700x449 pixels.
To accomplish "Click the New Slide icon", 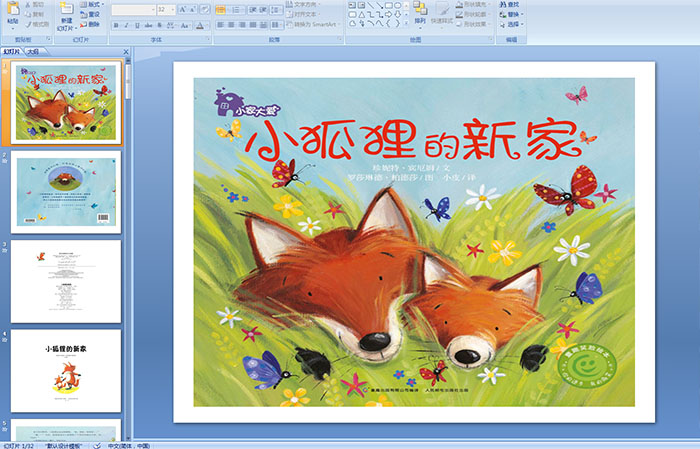I will pyautogui.click(x=66, y=8).
